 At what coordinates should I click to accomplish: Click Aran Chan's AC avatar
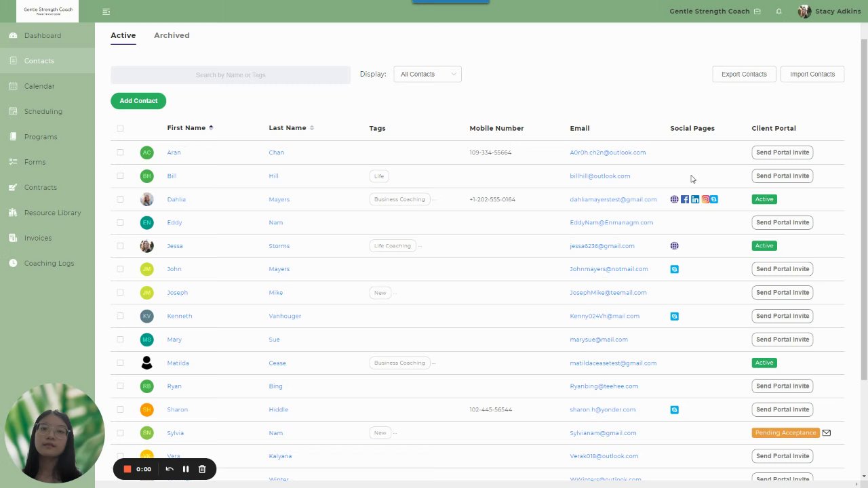146,152
